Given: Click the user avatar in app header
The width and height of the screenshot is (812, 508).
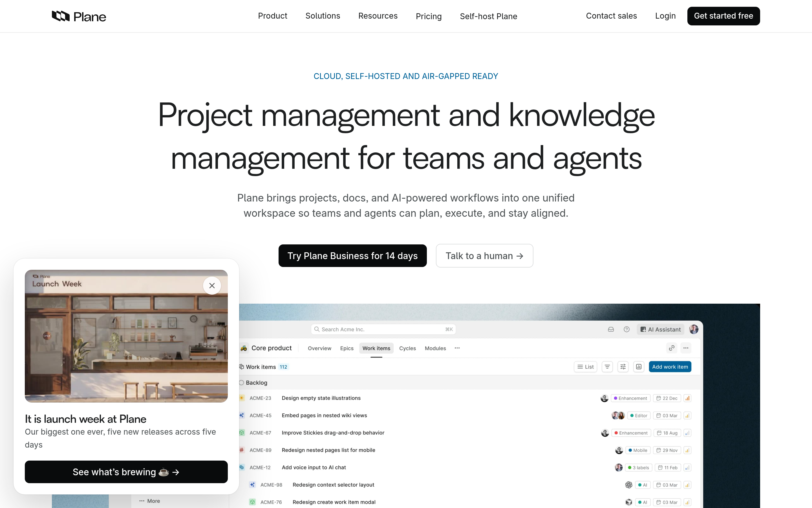Looking at the screenshot, I should pyautogui.click(x=694, y=329).
